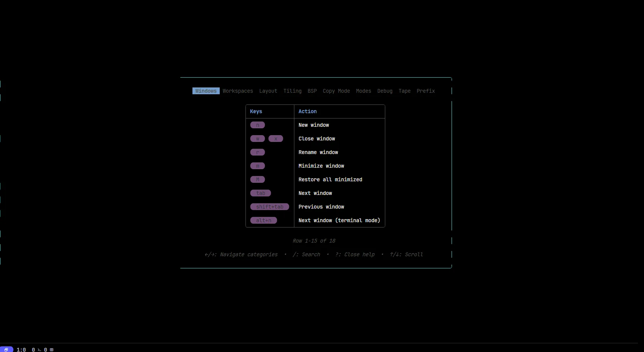Click the 'Rename window' action text

tap(318, 152)
